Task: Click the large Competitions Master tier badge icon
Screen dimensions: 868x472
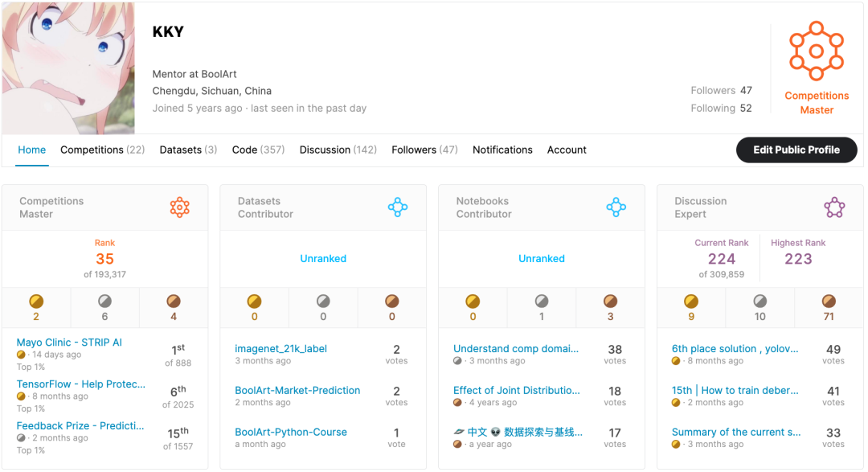Action: tap(817, 51)
